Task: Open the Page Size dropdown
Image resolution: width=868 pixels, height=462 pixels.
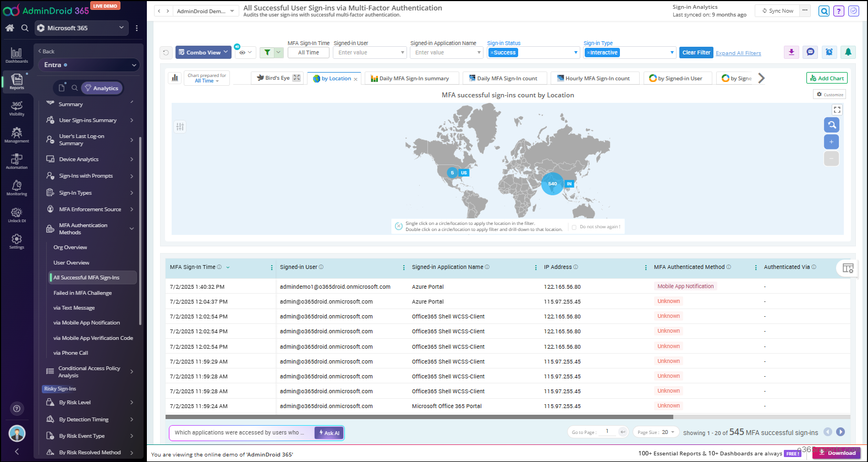Action: pos(656,432)
